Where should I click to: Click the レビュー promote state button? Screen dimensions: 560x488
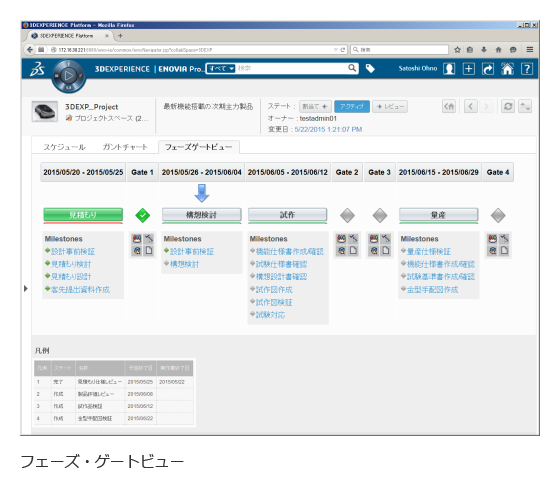pos(390,106)
